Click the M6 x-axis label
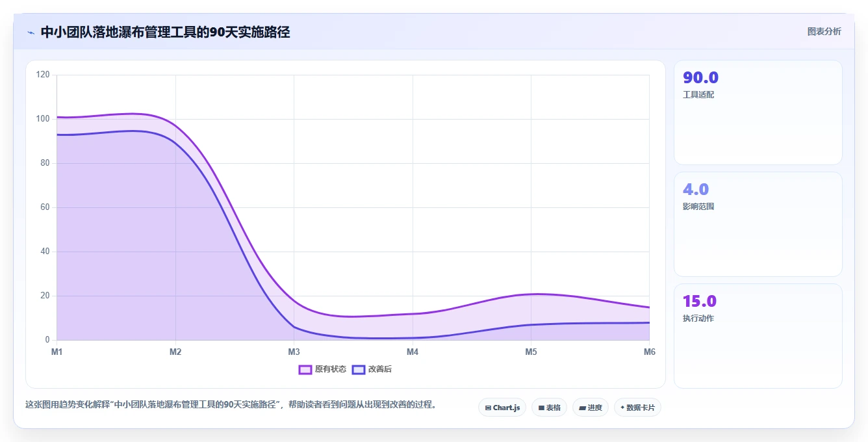Screen dimensions: 868x442 coord(650,352)
